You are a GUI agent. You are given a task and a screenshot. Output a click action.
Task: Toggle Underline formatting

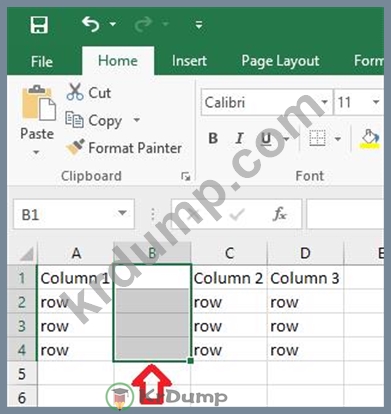(x=266, y=138)
